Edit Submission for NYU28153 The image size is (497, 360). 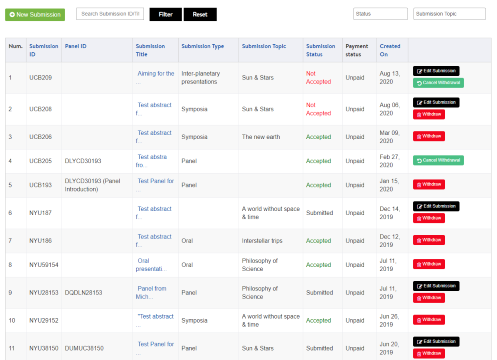[436, 286]
